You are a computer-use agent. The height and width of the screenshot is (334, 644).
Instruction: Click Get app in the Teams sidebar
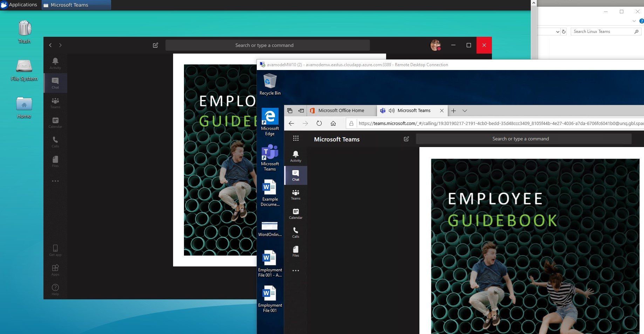(55, 250)
